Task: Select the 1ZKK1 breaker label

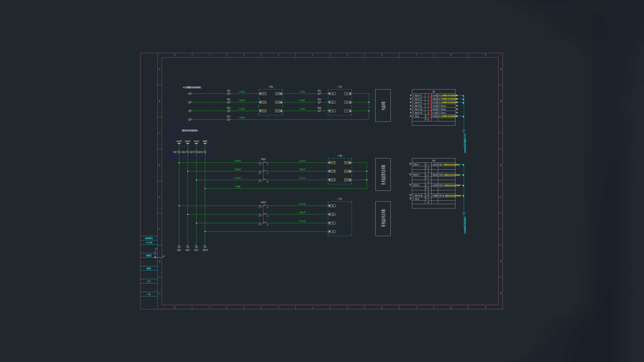Action: point(263,159)
